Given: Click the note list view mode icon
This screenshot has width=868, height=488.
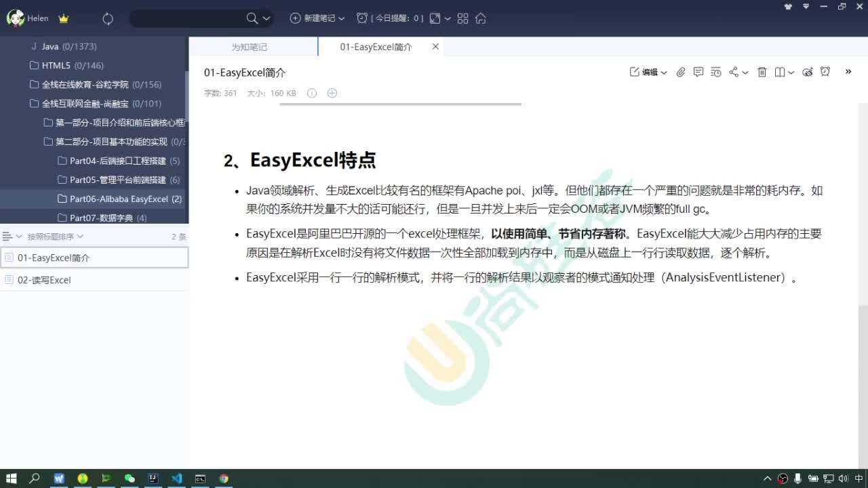Looking at the screenshot, I should [x=12, y=237].
